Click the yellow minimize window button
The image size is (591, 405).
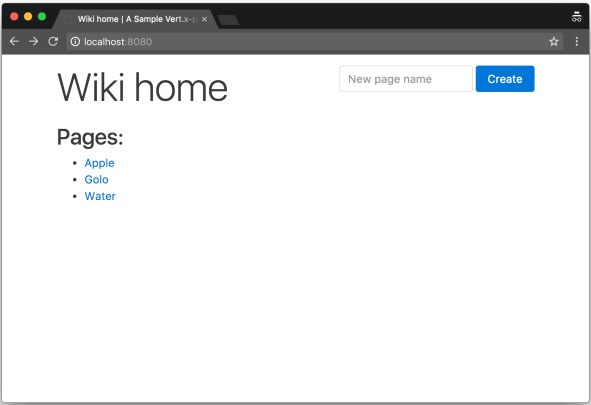[x=28, y=16]
